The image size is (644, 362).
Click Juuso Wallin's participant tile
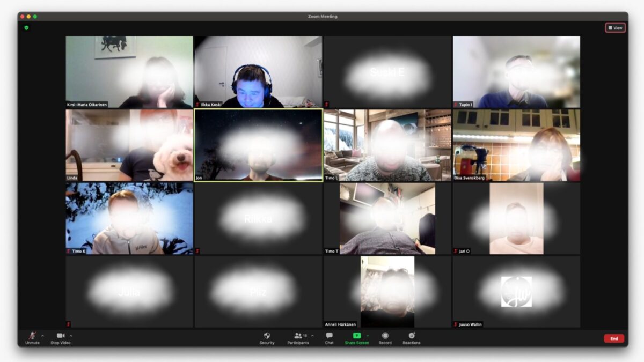click(516, 292)
